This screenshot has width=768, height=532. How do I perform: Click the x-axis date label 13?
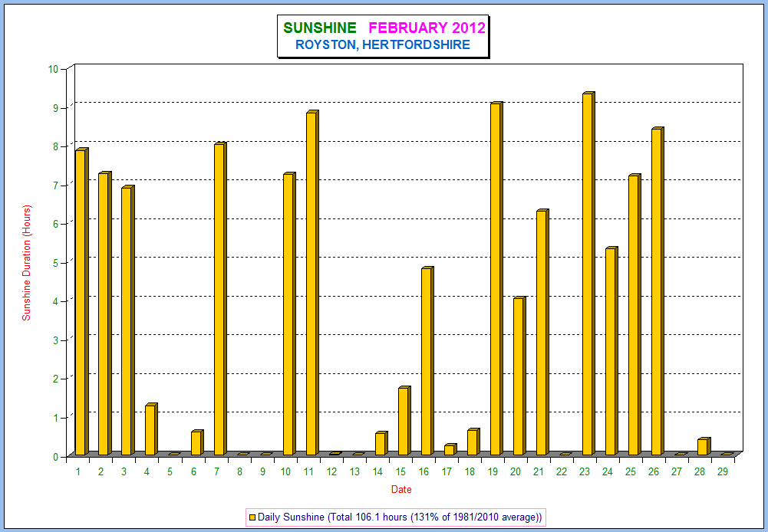pos(354,471)
